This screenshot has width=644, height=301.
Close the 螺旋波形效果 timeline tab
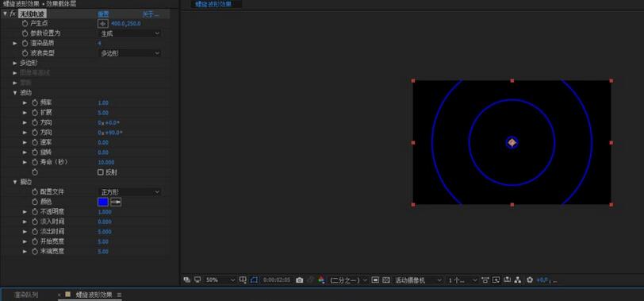59,295
